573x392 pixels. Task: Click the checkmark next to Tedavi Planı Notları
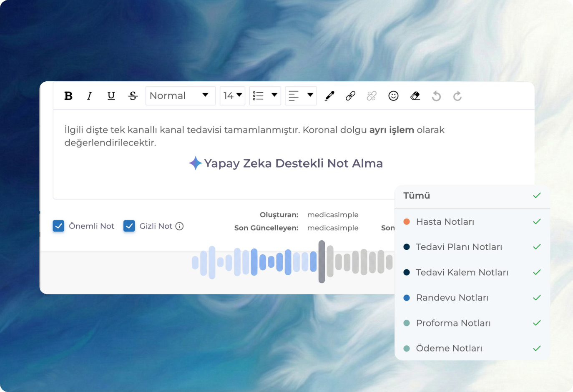537,247
